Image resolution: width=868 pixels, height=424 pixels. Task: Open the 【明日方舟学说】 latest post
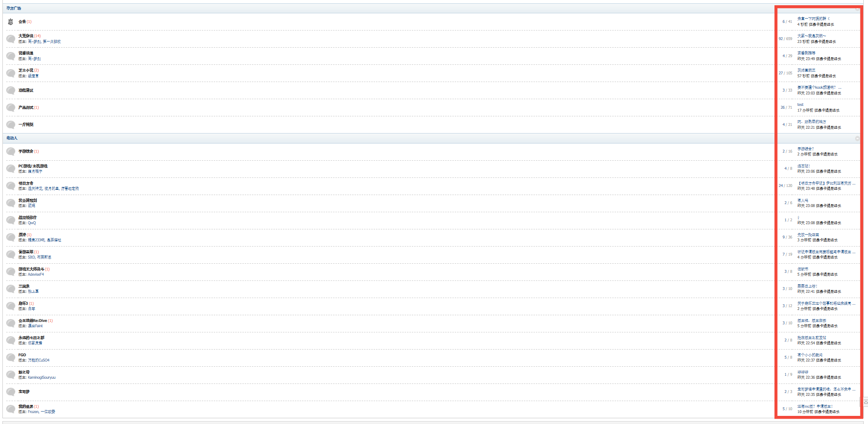click(826, 183)
